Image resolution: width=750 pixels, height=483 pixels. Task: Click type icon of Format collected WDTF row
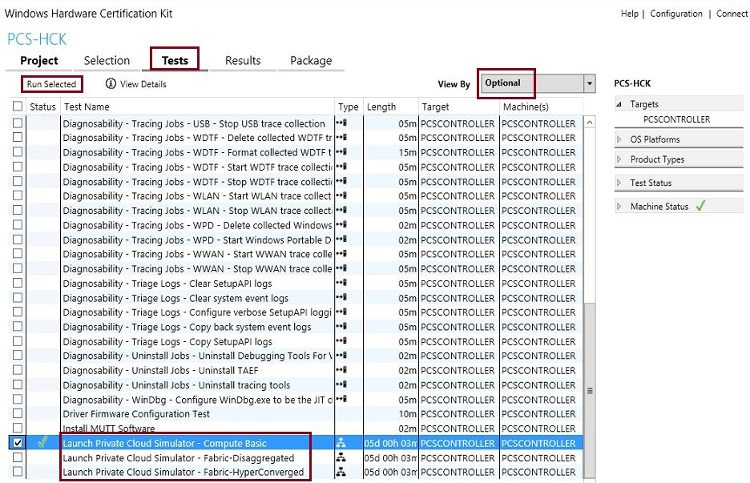pyautogui.click(x=342, y=152)
